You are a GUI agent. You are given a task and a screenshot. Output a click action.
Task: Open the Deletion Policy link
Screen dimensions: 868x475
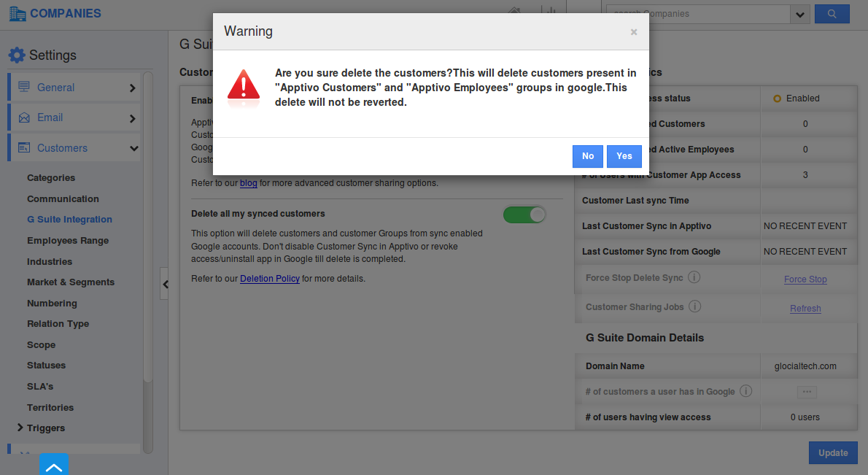(x=270, y=279)
